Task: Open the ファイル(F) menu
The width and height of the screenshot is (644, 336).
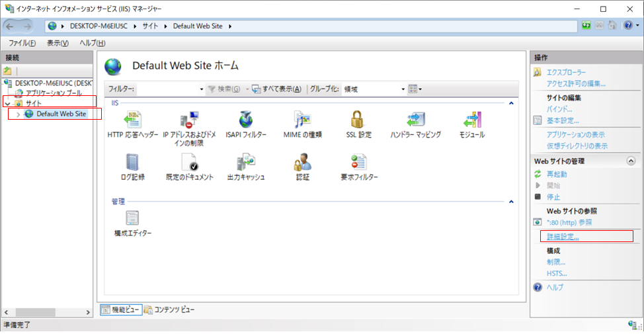Action: point(22,43)
